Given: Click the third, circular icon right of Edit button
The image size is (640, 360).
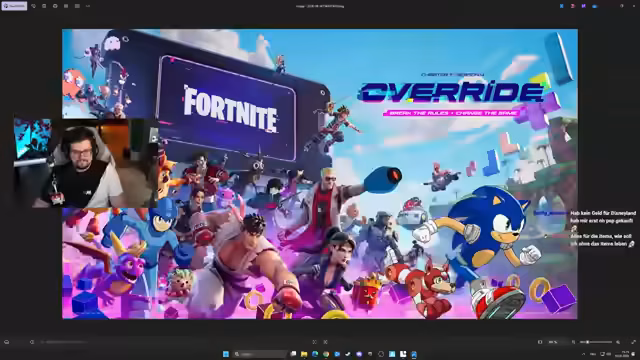Looking at the screenshot, I should pos(55,6).
